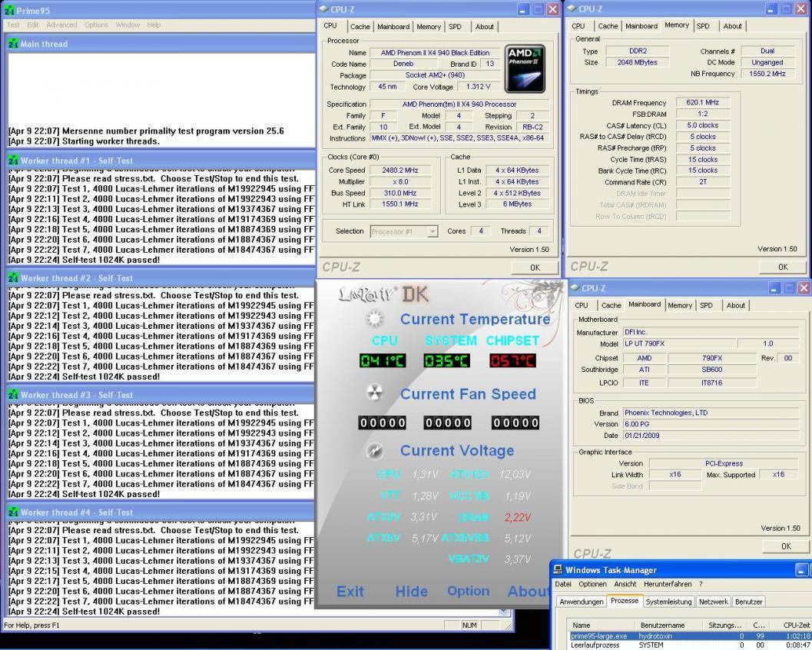Sort processes by the Name column header
Viewport: 812px width, 650px height.
point(600,625)
